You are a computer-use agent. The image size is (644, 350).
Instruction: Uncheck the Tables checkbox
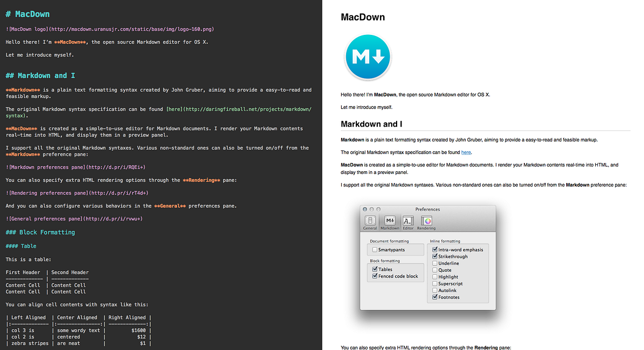coord(375,269)
